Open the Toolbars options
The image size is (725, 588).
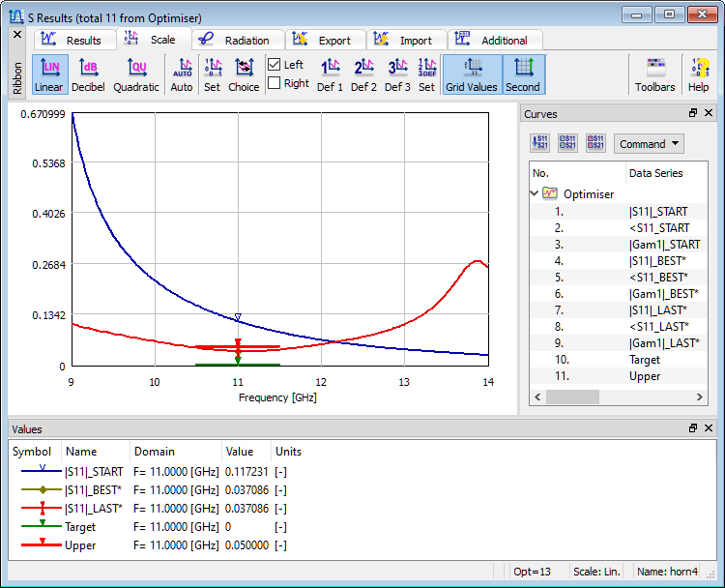tap(655, 74)
